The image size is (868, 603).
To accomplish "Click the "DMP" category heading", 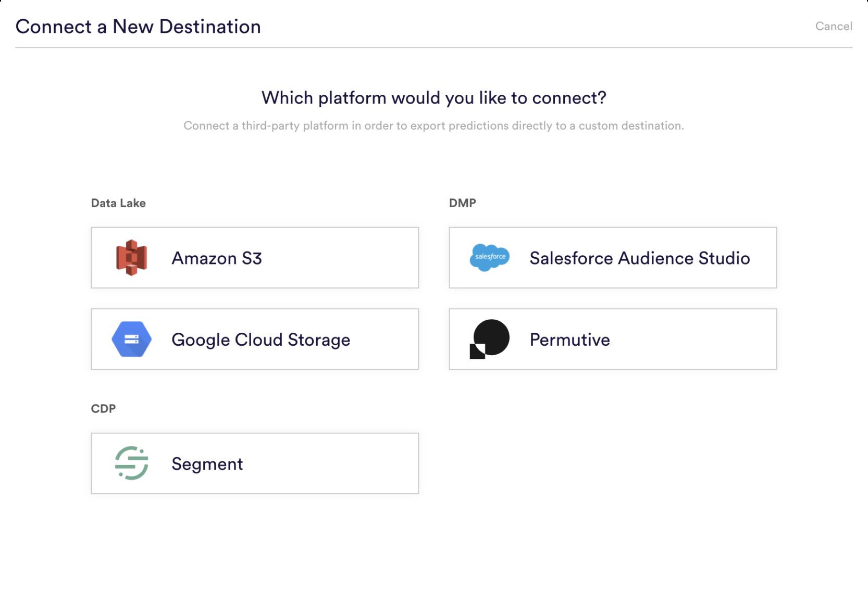I will coord(463,203).
